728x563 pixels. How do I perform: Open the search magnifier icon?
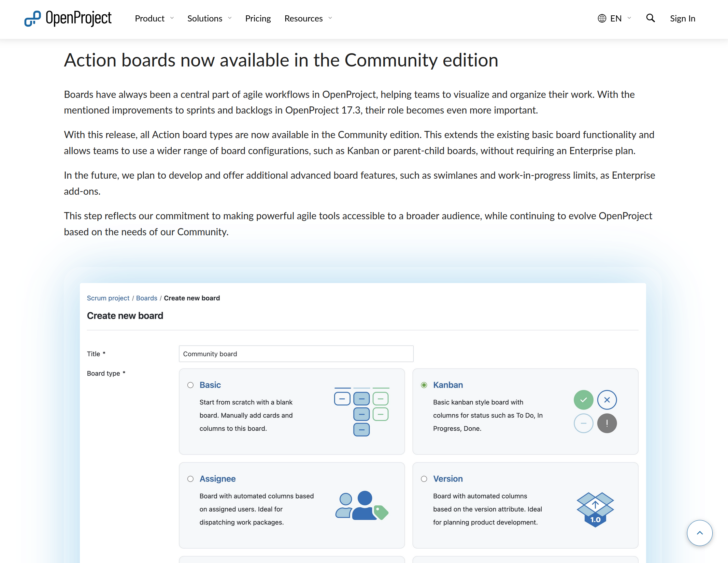coord(651,18)
